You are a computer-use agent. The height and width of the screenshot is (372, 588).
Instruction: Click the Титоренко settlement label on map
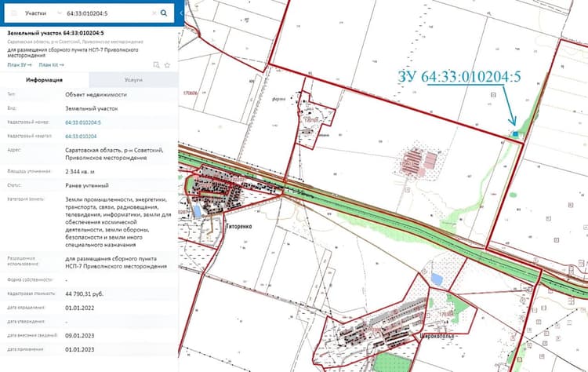239,226
